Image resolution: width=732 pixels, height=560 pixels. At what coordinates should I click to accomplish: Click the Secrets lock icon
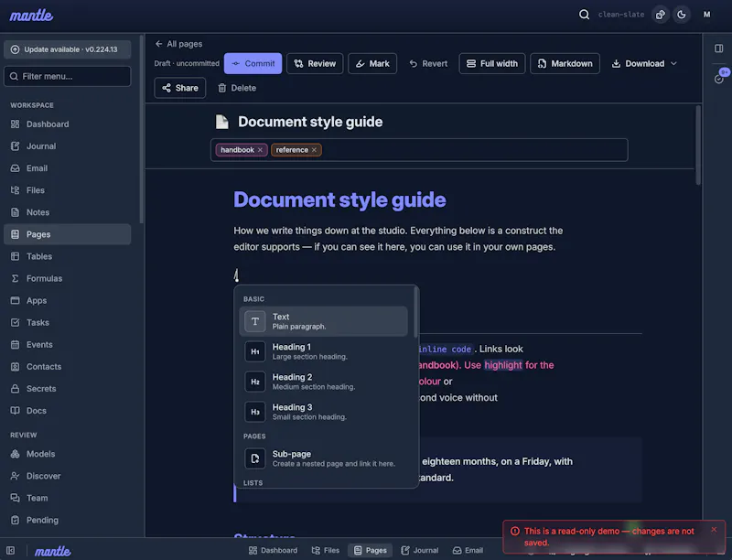tap(15, 388)
